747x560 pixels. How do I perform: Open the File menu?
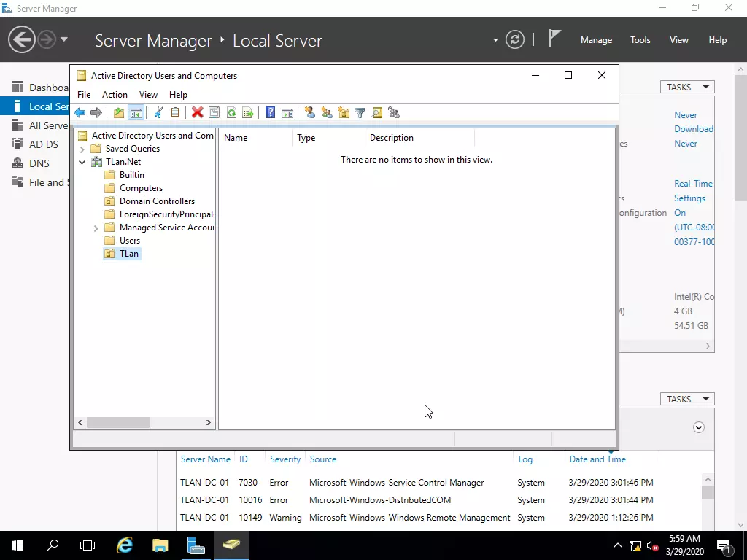click(84, 95)
